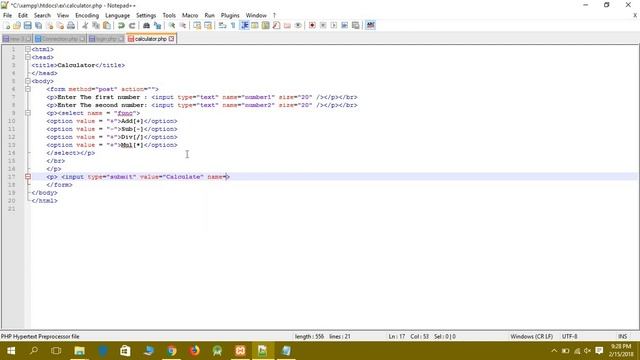Click <title>Calculator</title> on line 3
Image resolution: width=640 pixels, height=360 pixels.
click(78, 65)
